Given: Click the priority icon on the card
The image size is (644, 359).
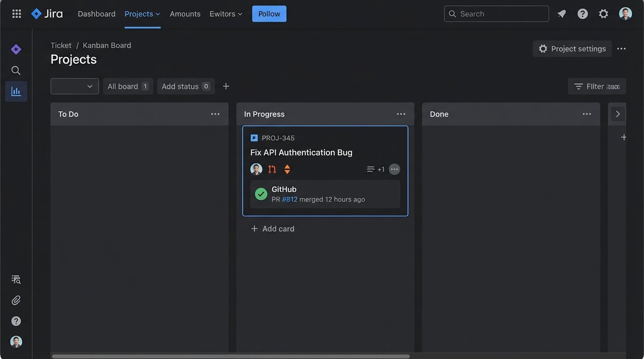Looking at the screenshot, I should (287, 169).
